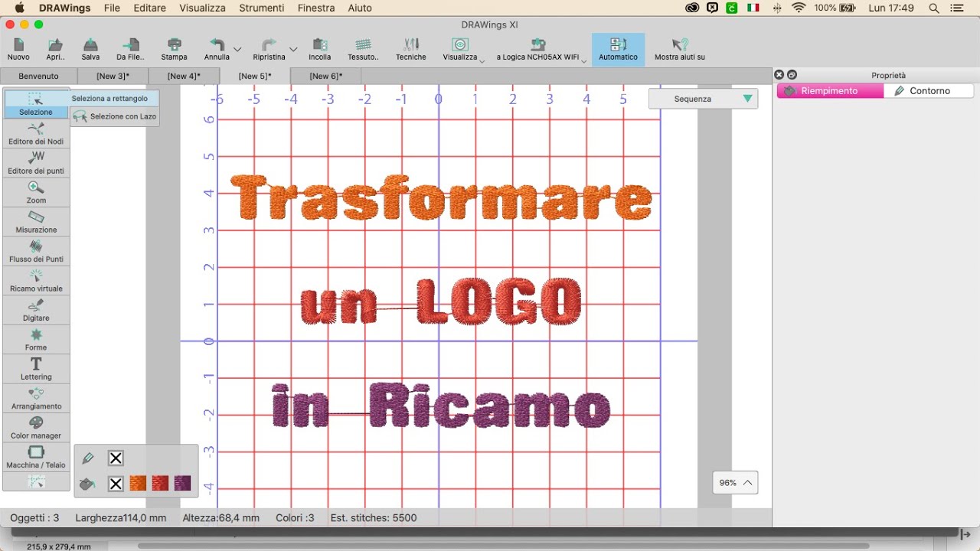
Task: Click the Proprietà panel float button
Action: pyautogui.click(x=792, y=75)
